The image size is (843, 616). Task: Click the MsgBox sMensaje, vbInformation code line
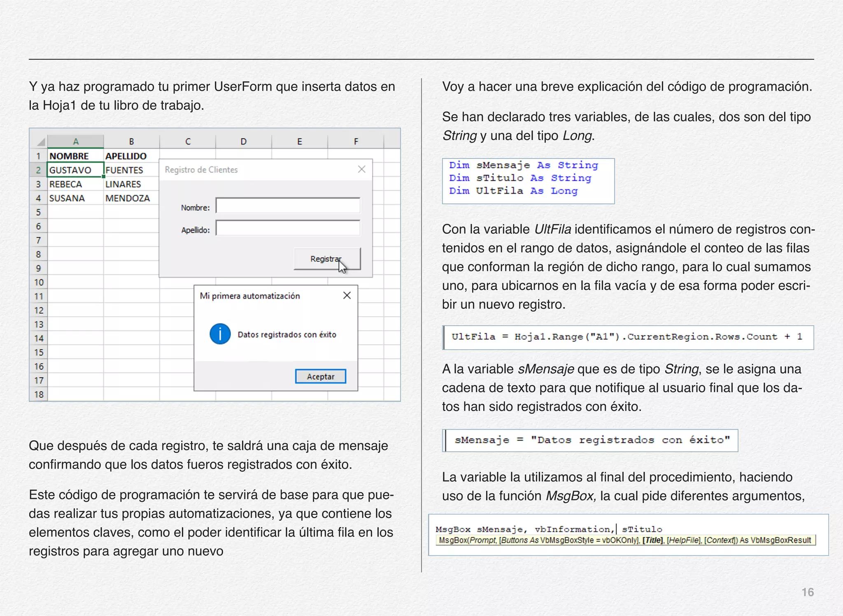pos(549,529)
